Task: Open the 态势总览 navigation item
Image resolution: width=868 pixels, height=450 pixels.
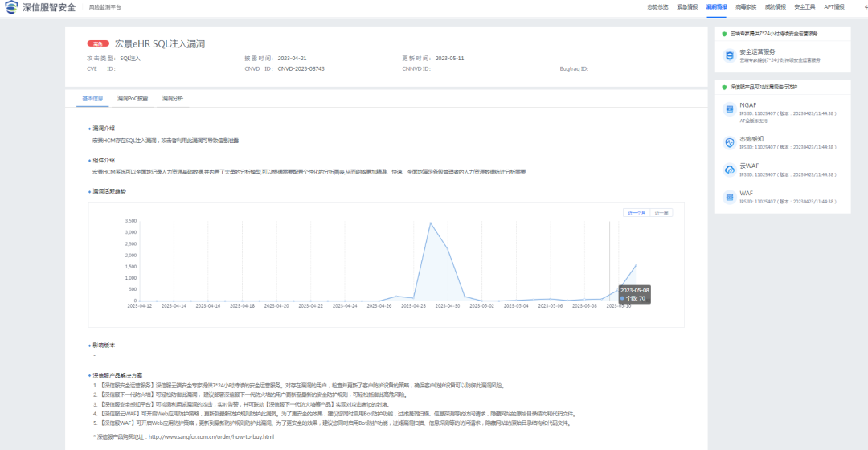Action: pos(657,7)
